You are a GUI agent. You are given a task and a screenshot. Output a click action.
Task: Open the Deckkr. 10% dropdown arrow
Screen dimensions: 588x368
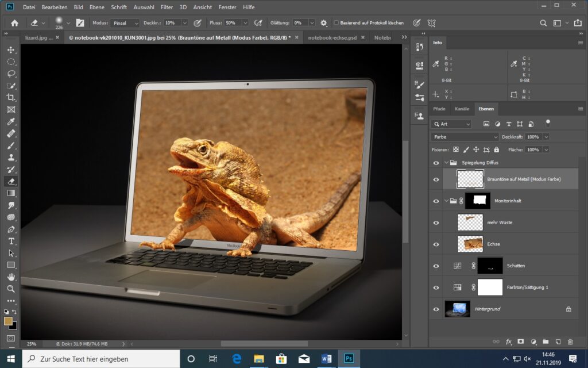[184, 23]
